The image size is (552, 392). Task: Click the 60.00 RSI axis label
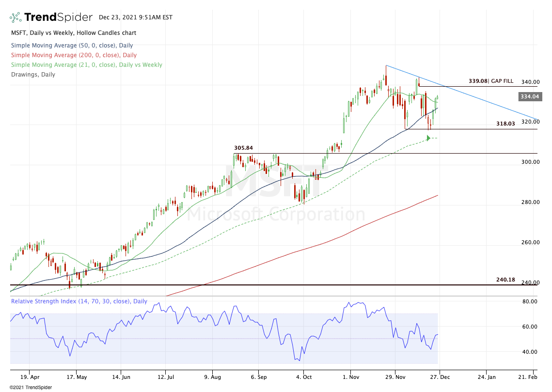pyautogui.click(x=530, y=327)
